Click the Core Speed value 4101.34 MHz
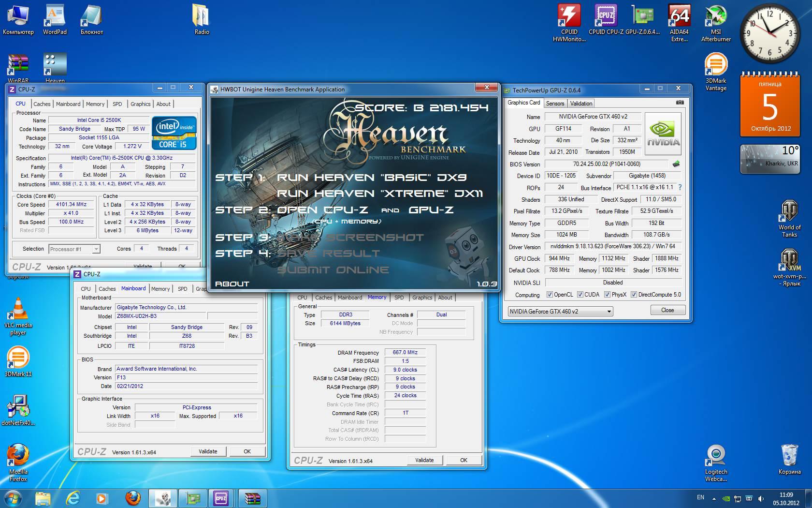Screen dimensions: 812x508 point(71,205)
